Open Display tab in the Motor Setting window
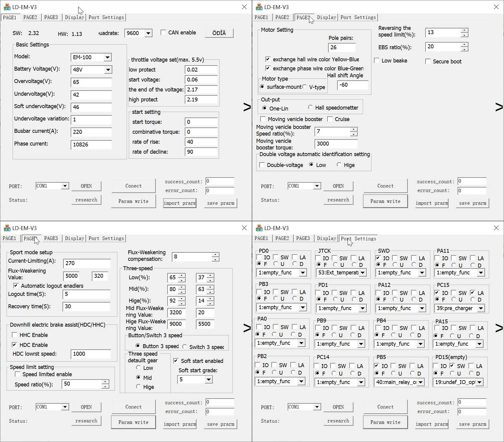Image resolution: width=504 pixels, height=442 pixels. click(326, 17)
